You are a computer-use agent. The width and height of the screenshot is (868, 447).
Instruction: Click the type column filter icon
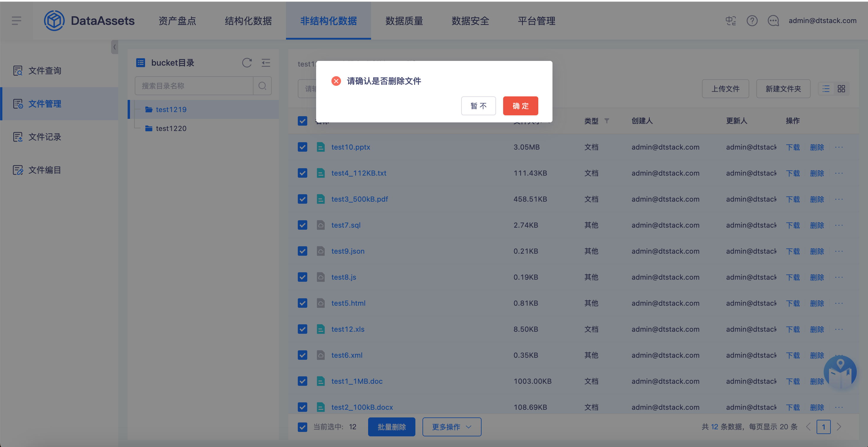pyautogui.click(x=607, y=121)
